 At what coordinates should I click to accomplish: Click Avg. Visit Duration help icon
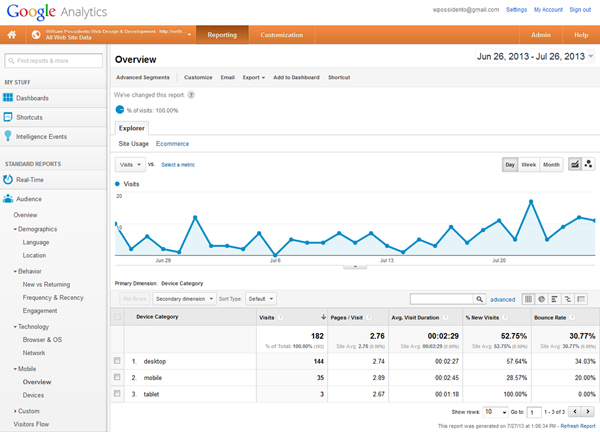point(445,317)
